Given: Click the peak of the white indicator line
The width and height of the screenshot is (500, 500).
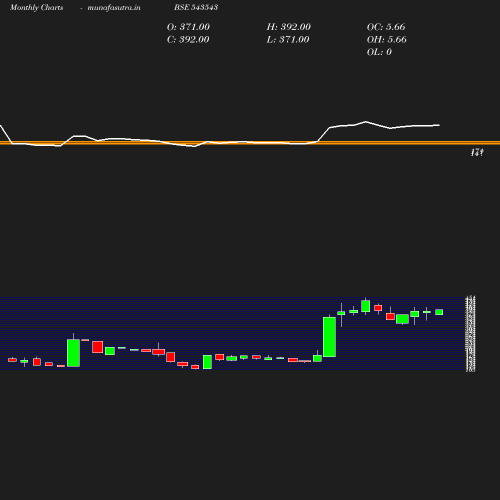Looking at the screenshot, I should [366, 122].
